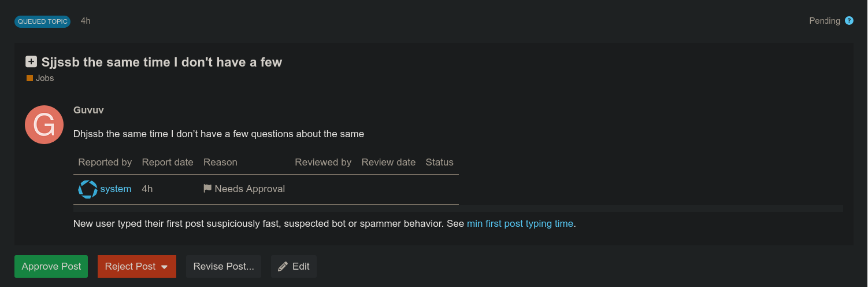Viewport: 868px width, 287px height.
Task: Click the QUEUED TOPIC badge
Action: pyautogui.click(x=42, y=21)
